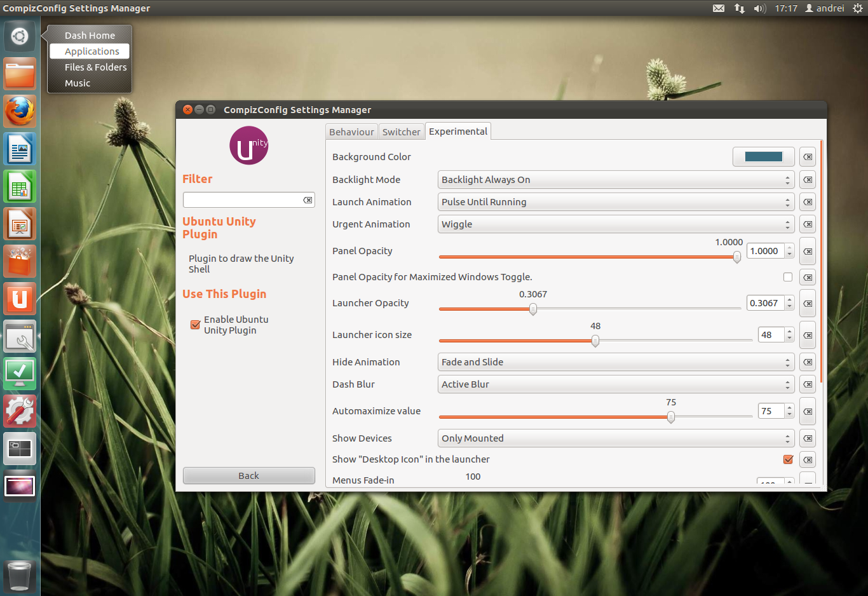This screenshot has width=868, height=596.
Task: Select Music in the Dash menu
Action: 78,83
